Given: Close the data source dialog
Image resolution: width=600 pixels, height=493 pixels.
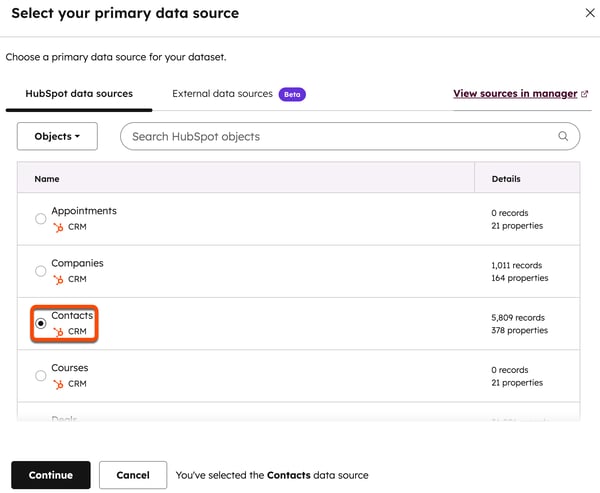Looking at the screenshot, I should pos(590,13).
